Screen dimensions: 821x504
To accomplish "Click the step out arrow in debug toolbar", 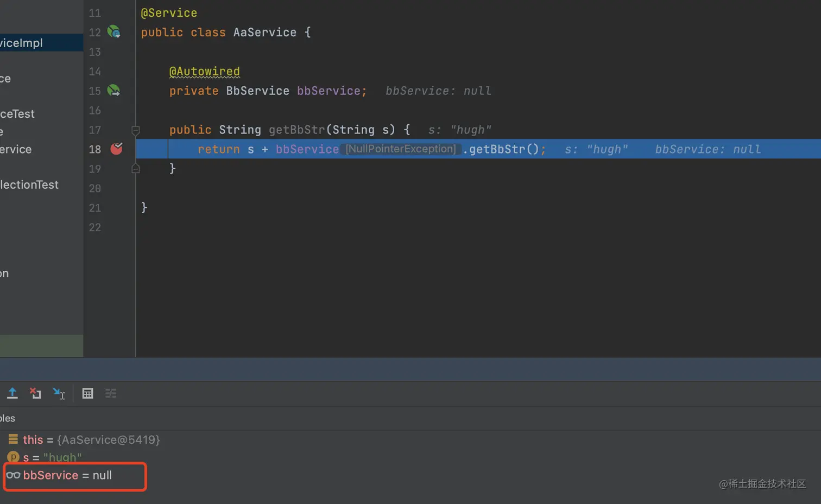I will pyautogui.click(x=12, y=393).
